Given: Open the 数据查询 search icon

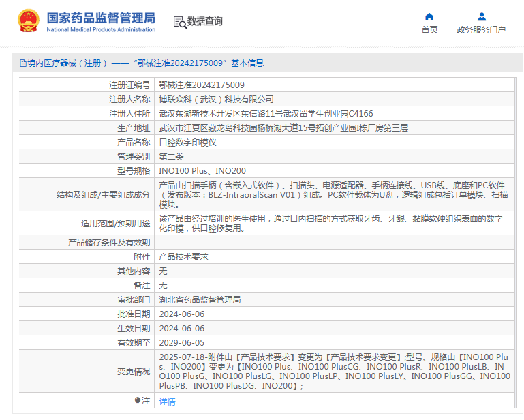Looking at the screenshot, I should pos(180,22).
